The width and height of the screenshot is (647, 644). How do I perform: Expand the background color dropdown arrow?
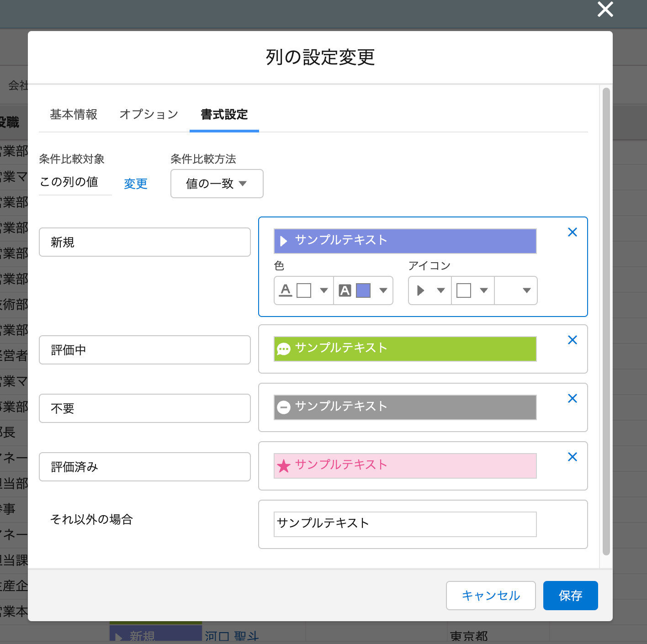point(383,290)
